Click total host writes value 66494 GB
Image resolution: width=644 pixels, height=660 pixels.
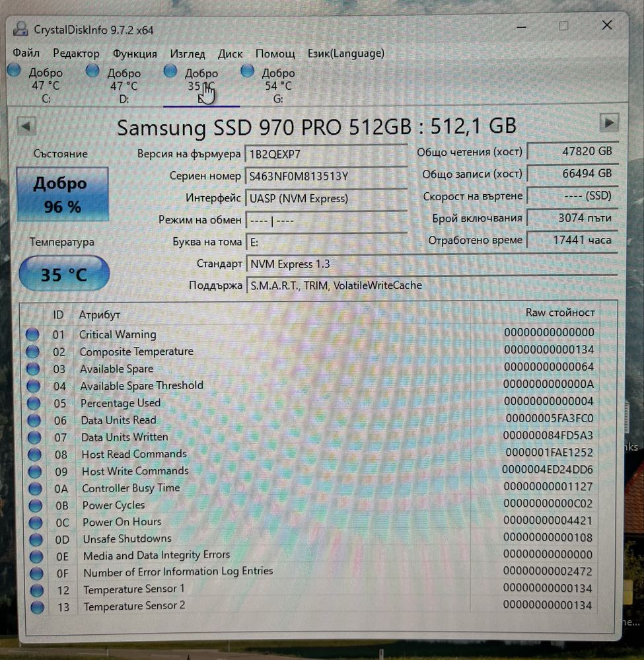tap(573, 173)
